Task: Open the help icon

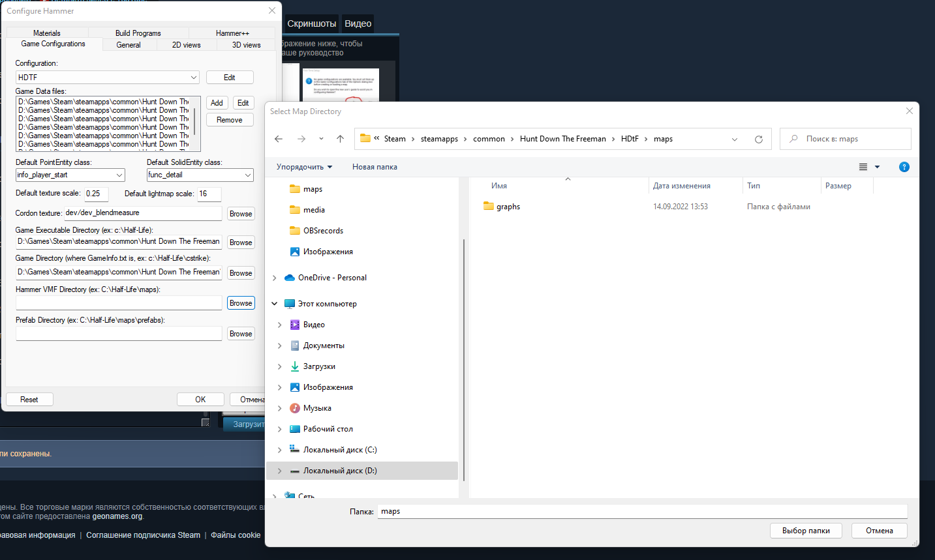Action: [904, 167]
